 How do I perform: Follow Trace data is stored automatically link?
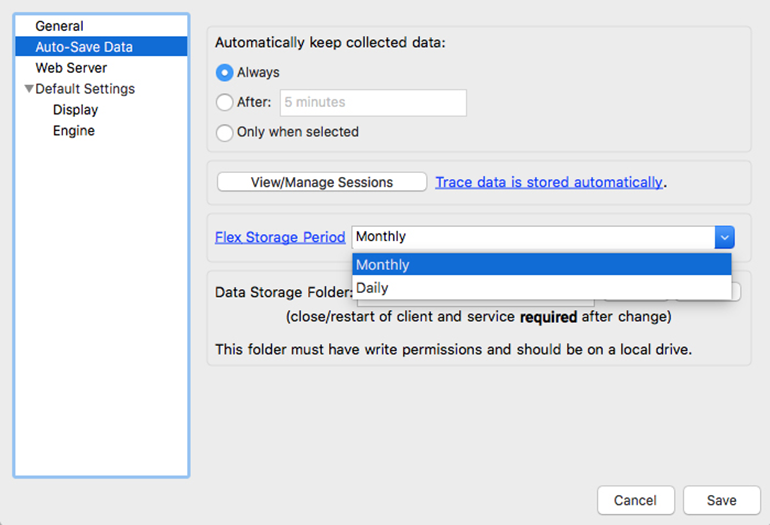click(x=549, y=182)
